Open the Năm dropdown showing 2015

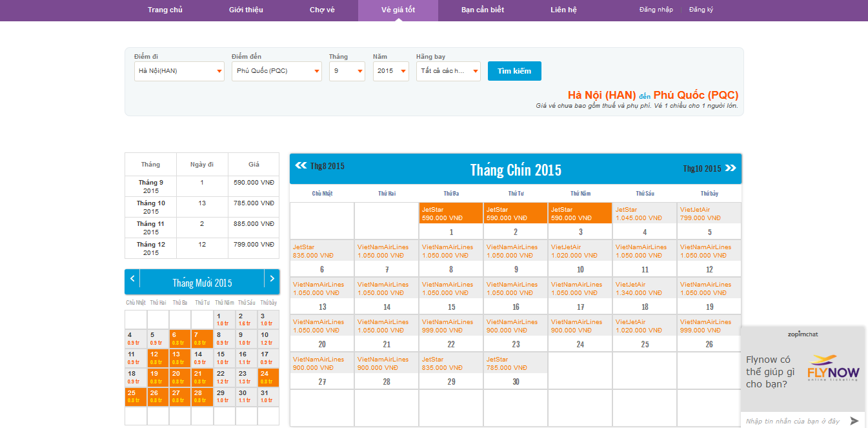click(391, 71)
